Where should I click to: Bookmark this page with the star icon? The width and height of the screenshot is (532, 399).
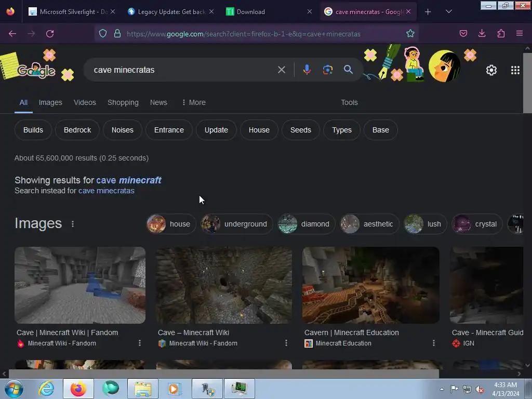tap(410, 33)
